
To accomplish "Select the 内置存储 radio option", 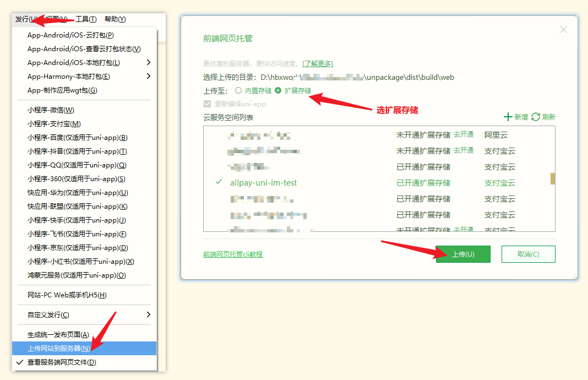I will click(x=238, y=90).
